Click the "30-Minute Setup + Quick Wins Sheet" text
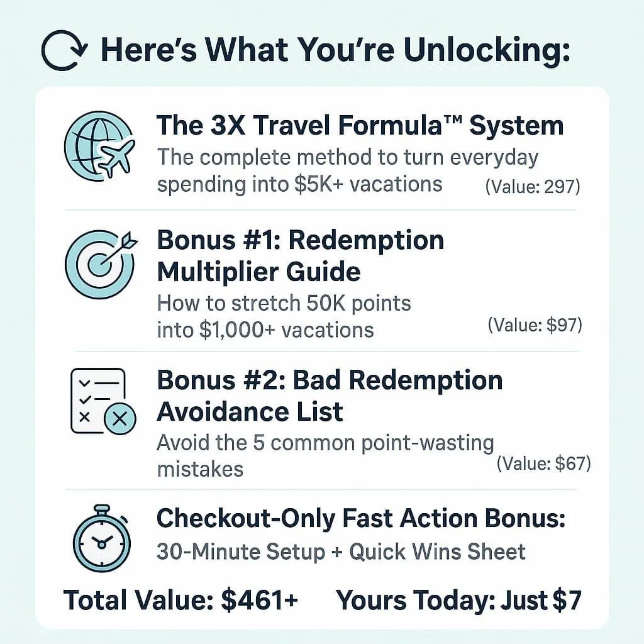 click(x=341, y=552)
